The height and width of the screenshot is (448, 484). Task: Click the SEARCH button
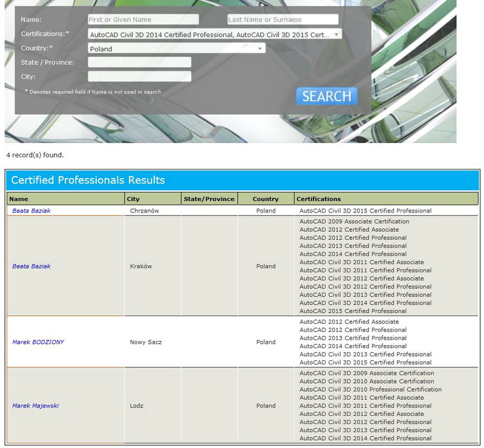(x=327, y=96)
